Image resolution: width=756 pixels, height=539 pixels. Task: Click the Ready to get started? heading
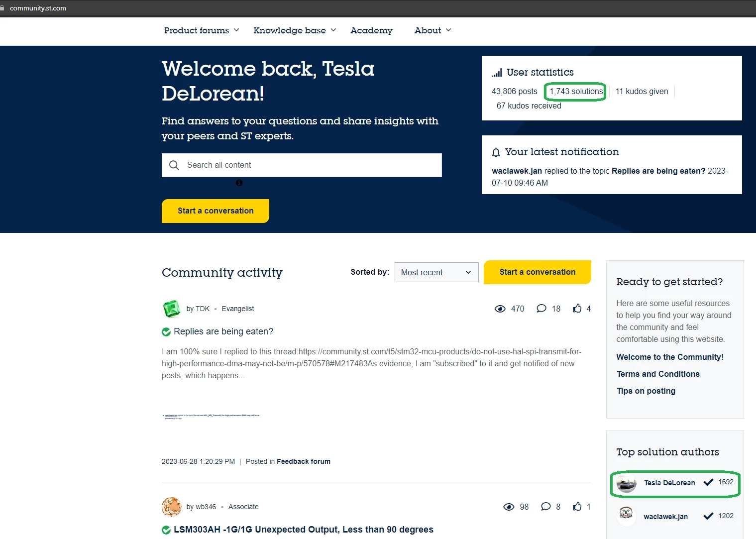pos(669,282)
